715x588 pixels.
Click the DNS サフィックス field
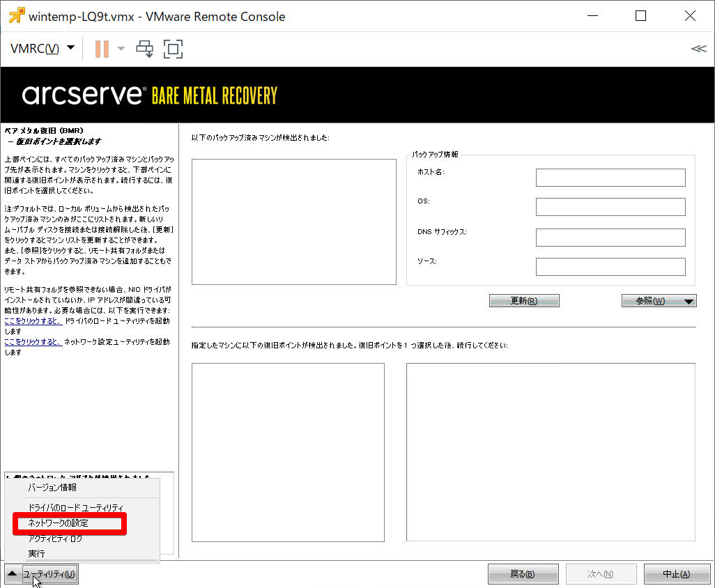[610, 238]
